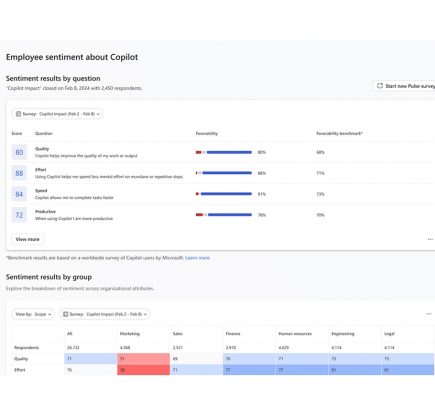The width and height of the screenshot is (435, 415).
Task: Click the All cell in the Effort row
Action: tap(90, 370)
